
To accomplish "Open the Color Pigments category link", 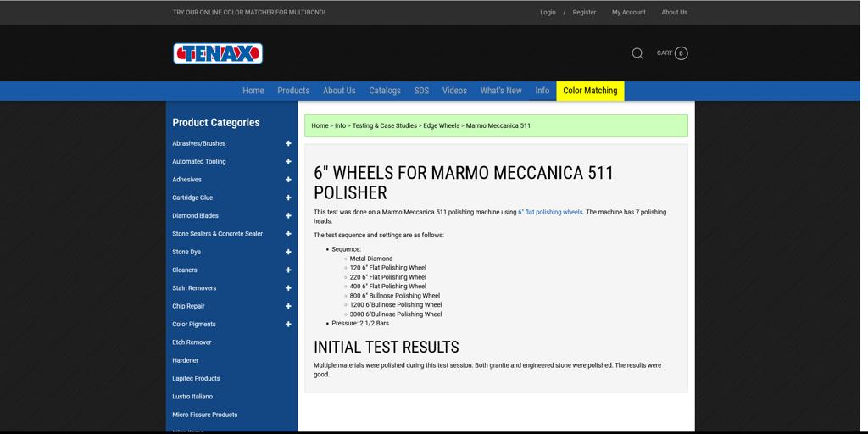I will pyautogui.click(x=194, y=325).
